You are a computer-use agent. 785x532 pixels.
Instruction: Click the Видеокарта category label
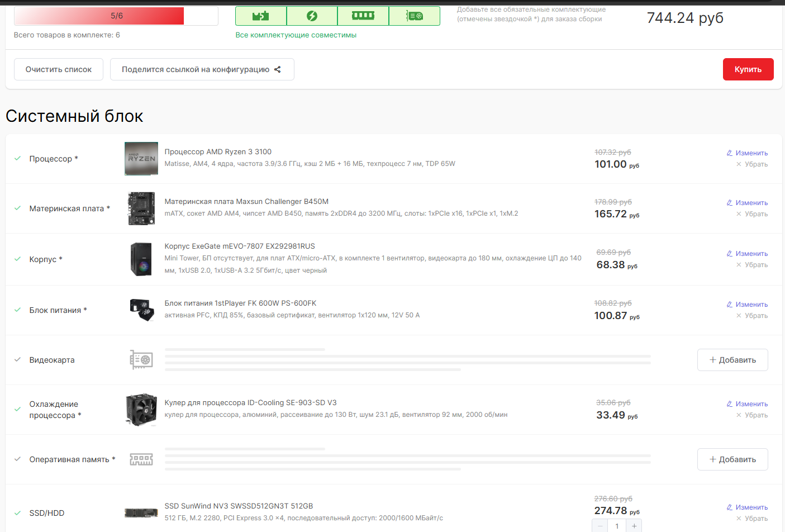click(52, 360)
